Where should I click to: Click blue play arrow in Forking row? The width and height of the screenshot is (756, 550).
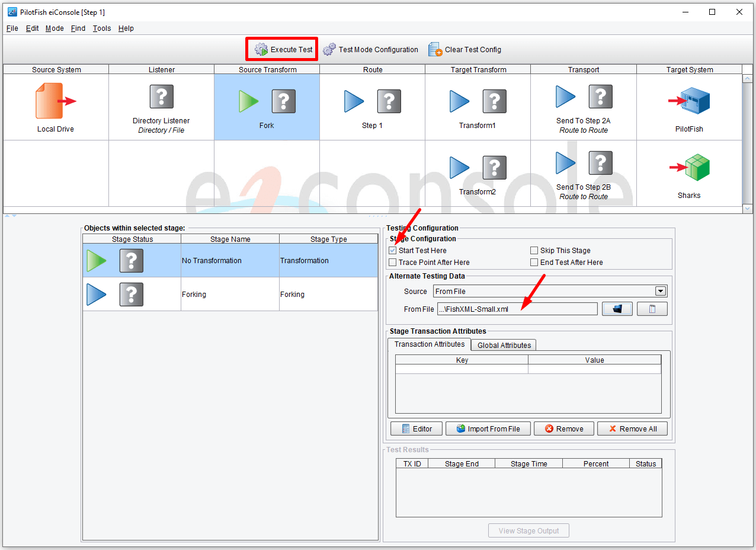click(97, 295)
